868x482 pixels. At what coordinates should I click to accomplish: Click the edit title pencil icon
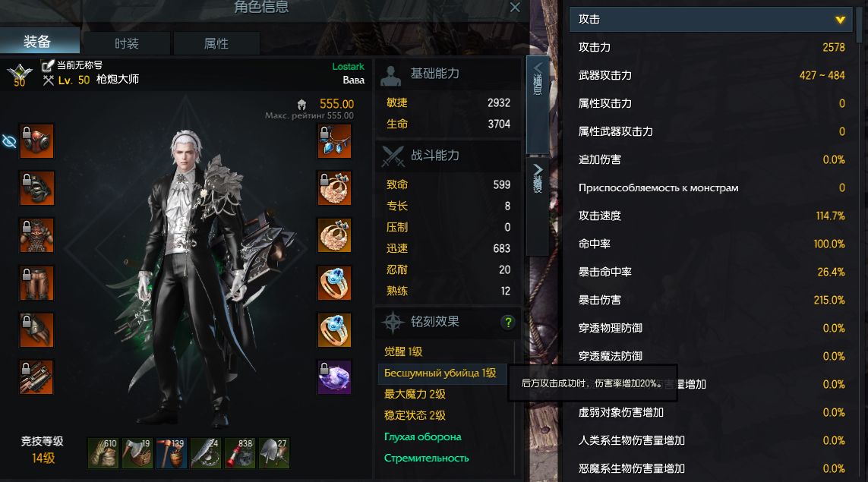(48, 66)
